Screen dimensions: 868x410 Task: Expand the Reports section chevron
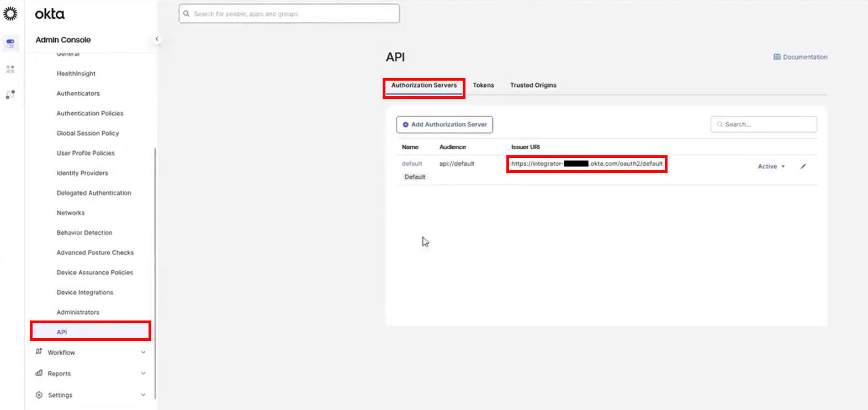143,374
